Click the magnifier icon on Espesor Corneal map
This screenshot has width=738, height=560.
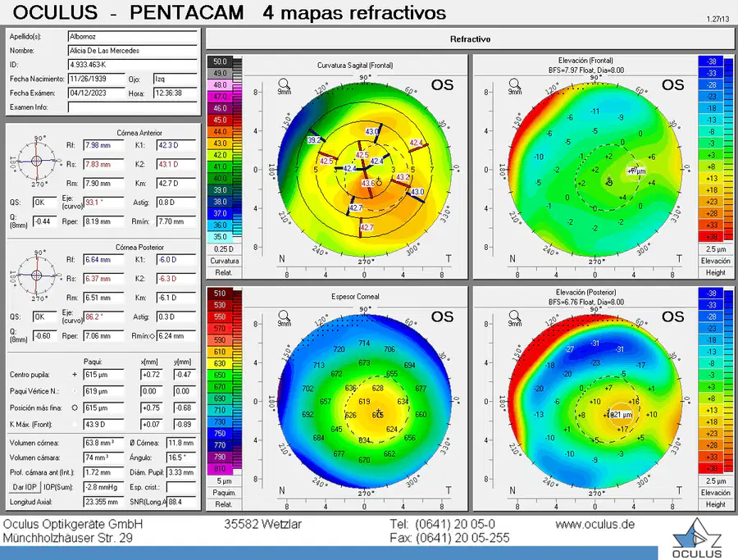pyautogui.click(x=284, y=316)
